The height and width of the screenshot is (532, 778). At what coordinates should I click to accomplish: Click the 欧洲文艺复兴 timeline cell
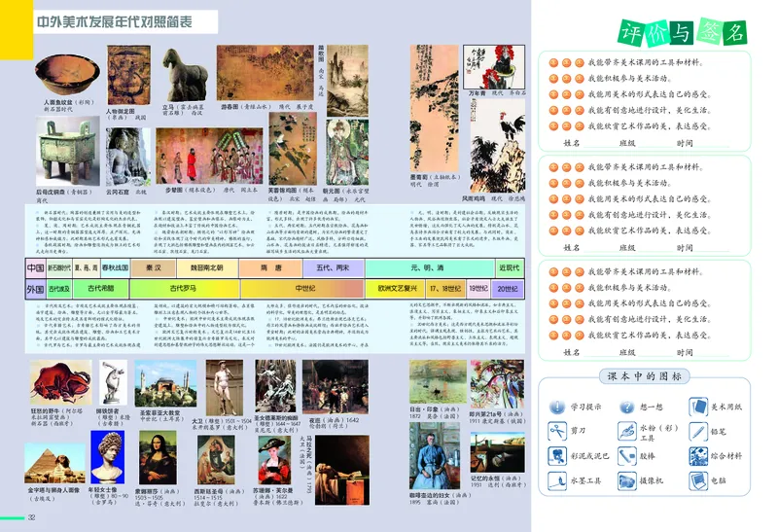(x=395, y=289)
